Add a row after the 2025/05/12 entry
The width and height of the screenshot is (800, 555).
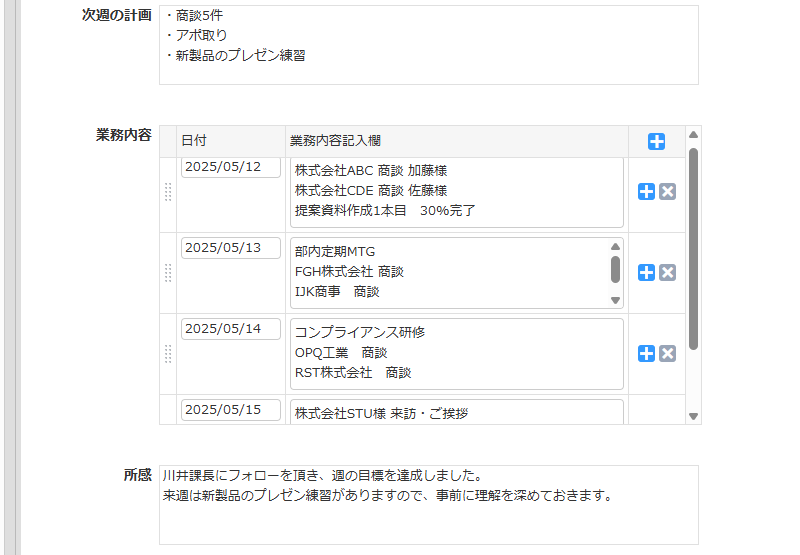(x=646, y=192)
